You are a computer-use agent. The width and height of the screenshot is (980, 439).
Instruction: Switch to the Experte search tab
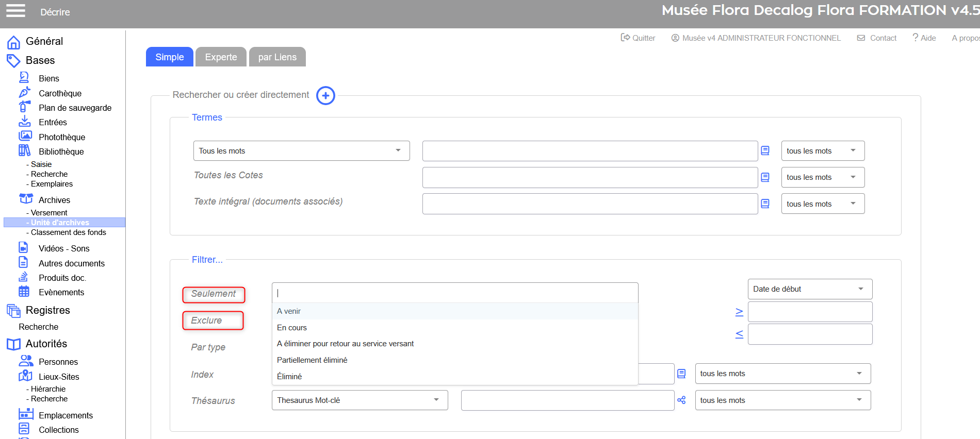click(221, 57)
